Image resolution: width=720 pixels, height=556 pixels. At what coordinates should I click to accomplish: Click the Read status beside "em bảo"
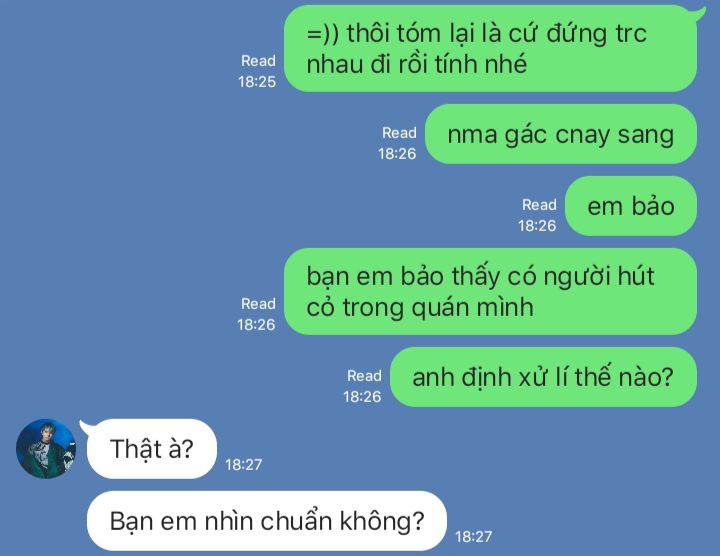(538, 215)
